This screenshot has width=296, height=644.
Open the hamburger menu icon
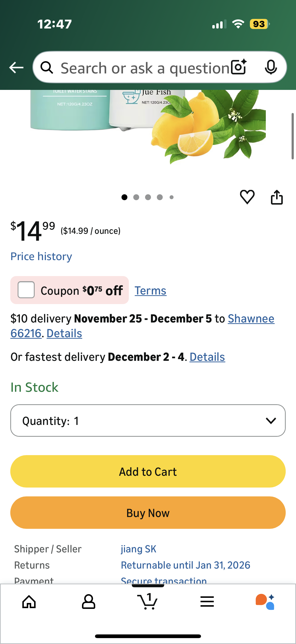click(207, 602)
